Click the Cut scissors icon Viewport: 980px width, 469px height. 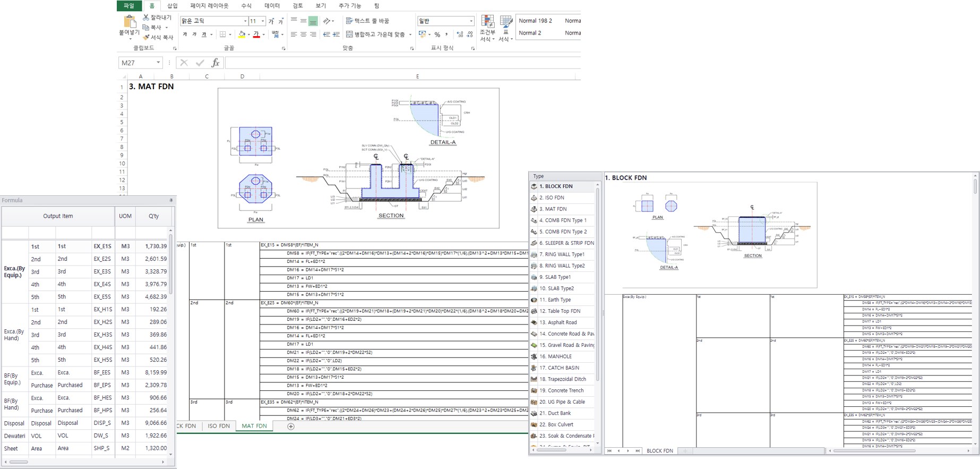pos(146,18)
